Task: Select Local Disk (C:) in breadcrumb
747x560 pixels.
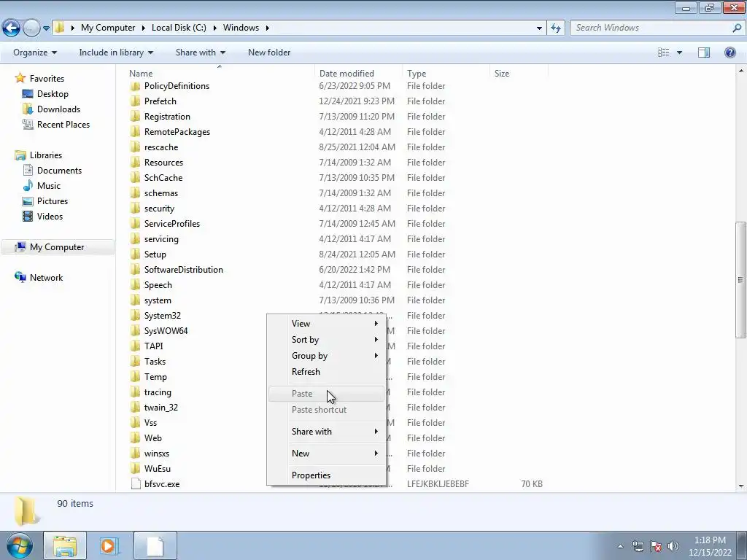Action: click(179, 28)
